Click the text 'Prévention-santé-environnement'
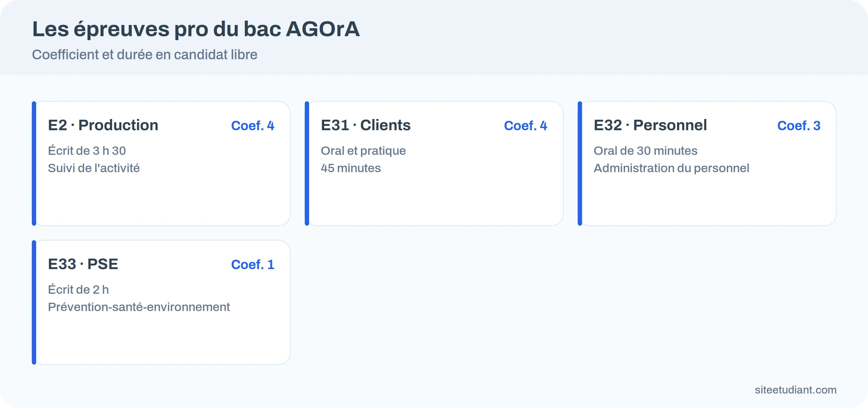 pos(139,307)
